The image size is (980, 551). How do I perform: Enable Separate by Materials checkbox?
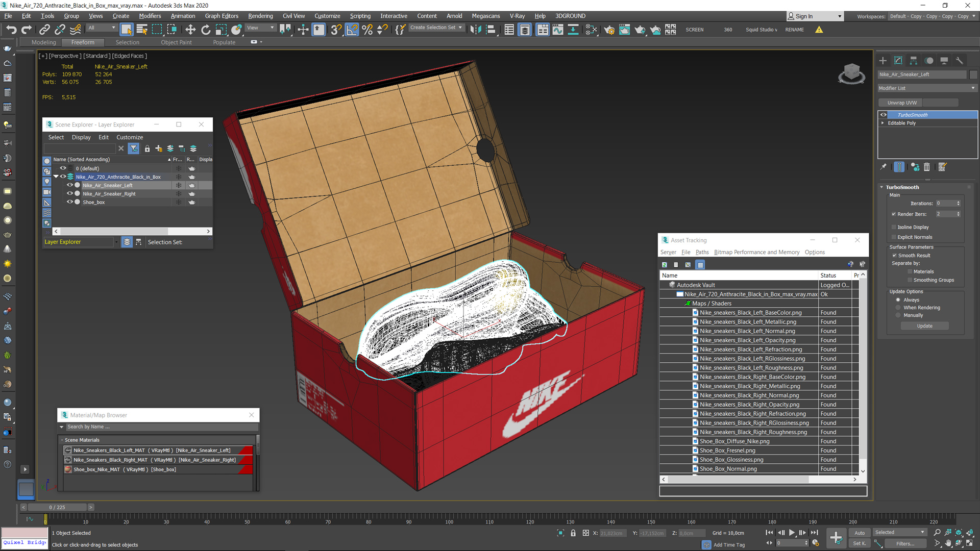(x=910, y=271)
